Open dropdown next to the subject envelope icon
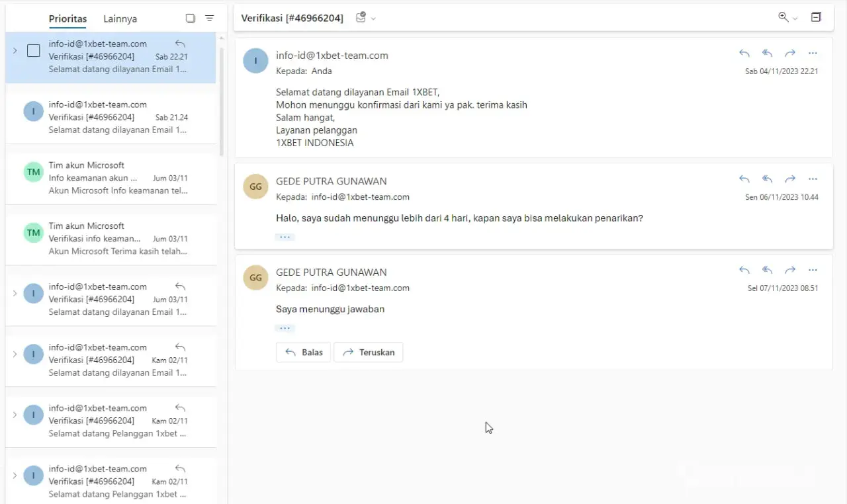This screenshot has height=504, width=847. coord(373,19)
